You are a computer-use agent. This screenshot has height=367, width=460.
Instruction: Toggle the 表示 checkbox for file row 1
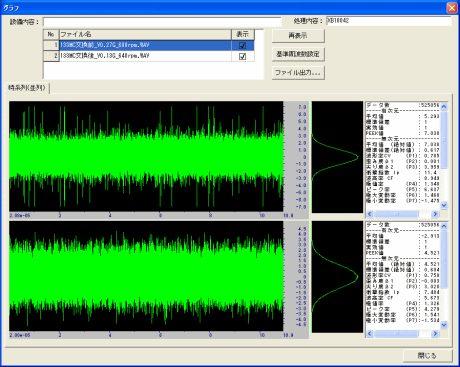pos(243,46)
